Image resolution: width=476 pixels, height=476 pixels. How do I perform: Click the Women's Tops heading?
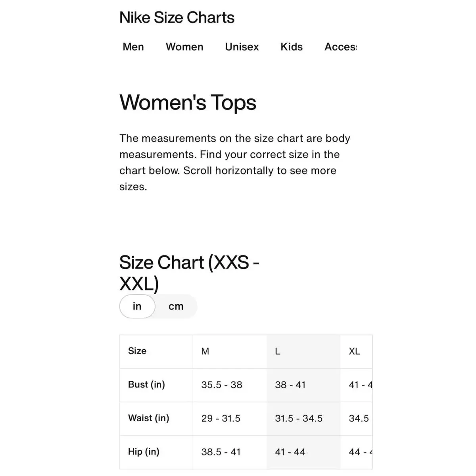(188, 103)
